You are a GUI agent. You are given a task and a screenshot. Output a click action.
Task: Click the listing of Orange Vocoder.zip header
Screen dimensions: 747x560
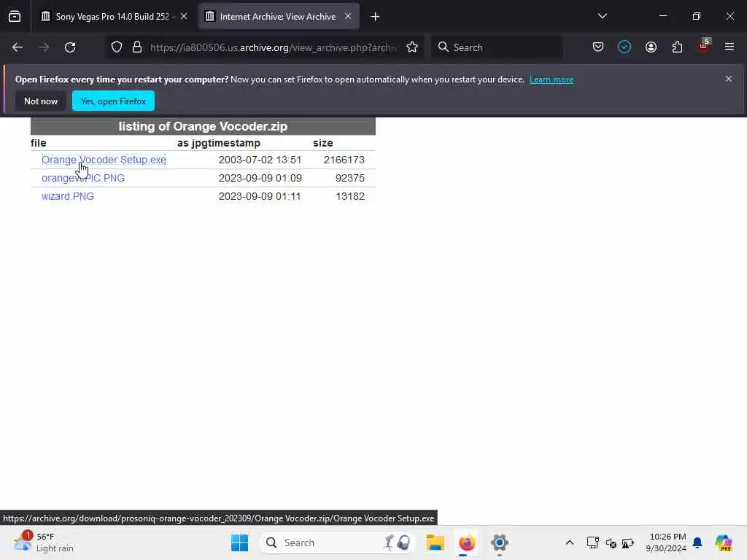coord(203,126)
